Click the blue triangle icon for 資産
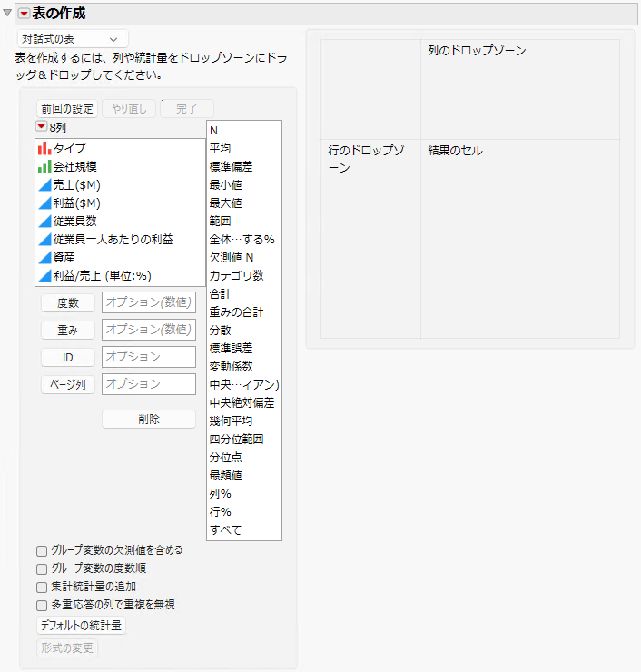Image resolution: width=641 pixels, height=672 pixels. (44, 258)
